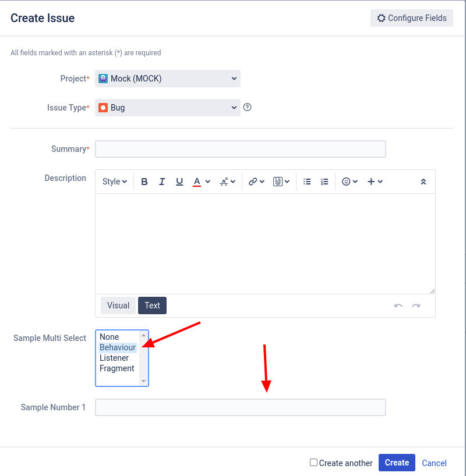
Task: Click inside the Description text area
Action: [265, 244]
